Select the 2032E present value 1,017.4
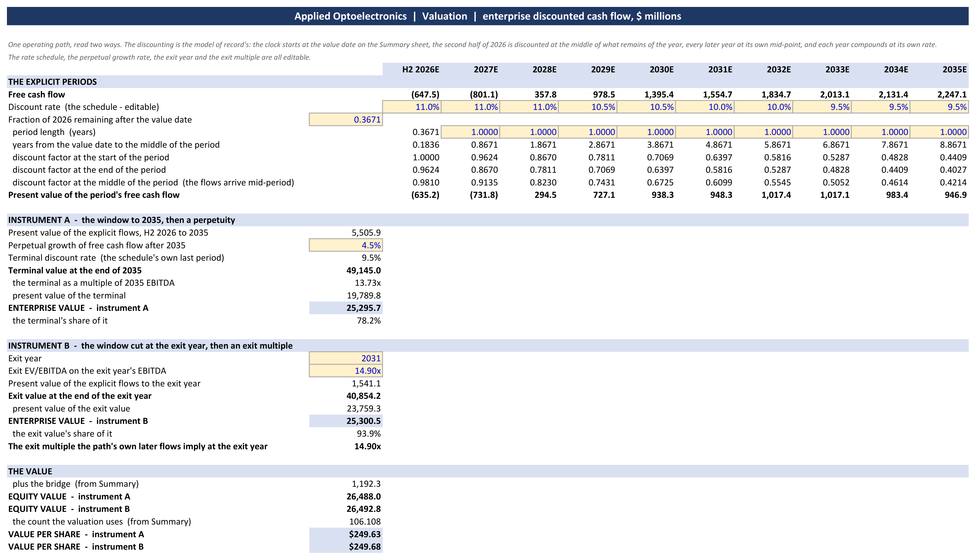 coord(776,195)
